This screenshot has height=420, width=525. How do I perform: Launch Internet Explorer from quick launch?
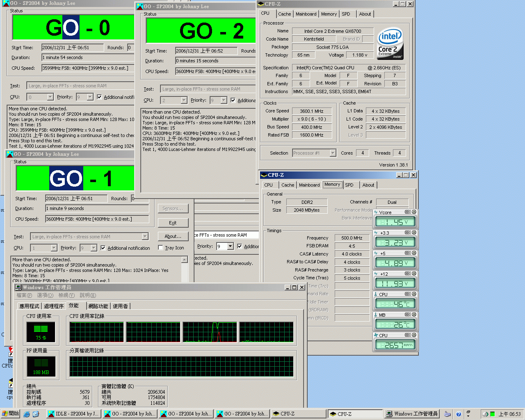tap(27, 414)
